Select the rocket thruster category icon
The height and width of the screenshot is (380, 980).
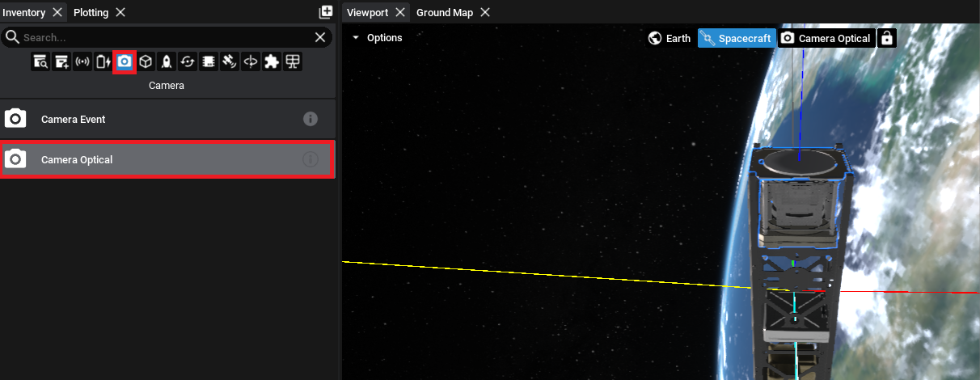coord(167,61)
